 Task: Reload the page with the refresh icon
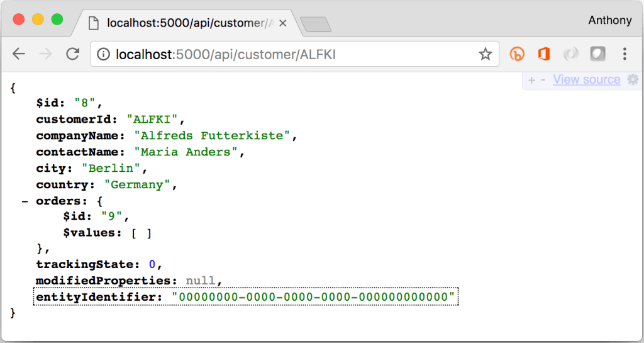(x=73, y=54)
